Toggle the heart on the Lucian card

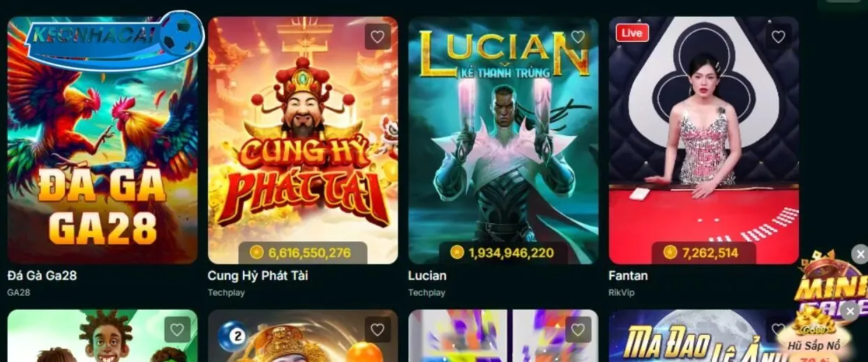click(578, 37)
